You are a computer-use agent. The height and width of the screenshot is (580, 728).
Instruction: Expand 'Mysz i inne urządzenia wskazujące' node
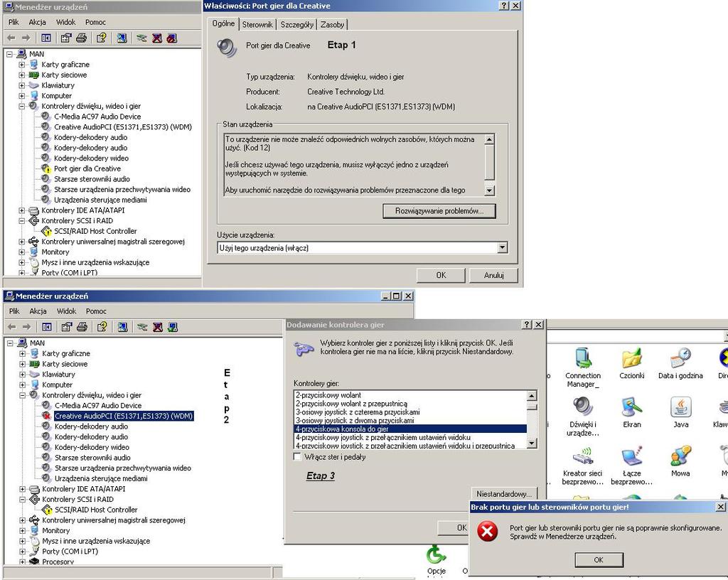point(22,262)
